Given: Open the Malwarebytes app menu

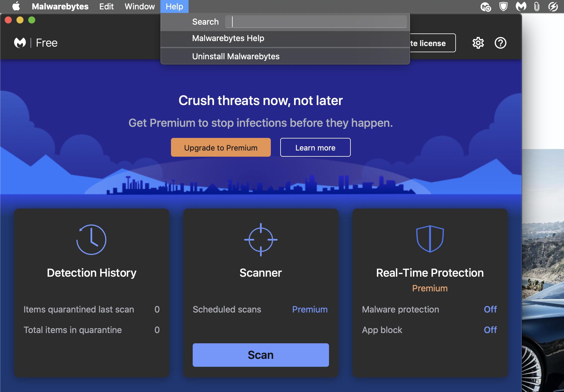Looking at the screenshot, I should pos(60,6).
